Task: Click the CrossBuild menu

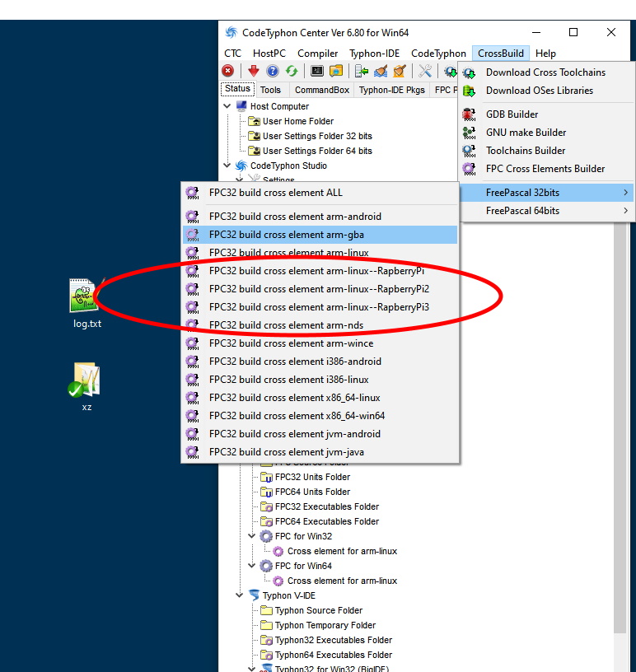Action: pos(501,54)
